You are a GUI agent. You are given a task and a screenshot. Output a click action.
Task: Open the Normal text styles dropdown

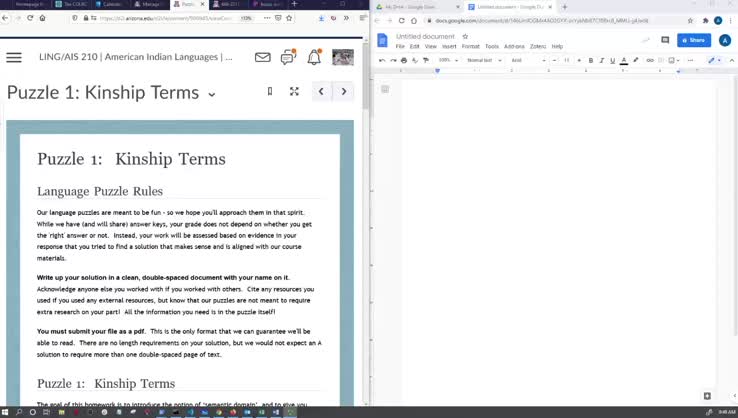point(484,60)
